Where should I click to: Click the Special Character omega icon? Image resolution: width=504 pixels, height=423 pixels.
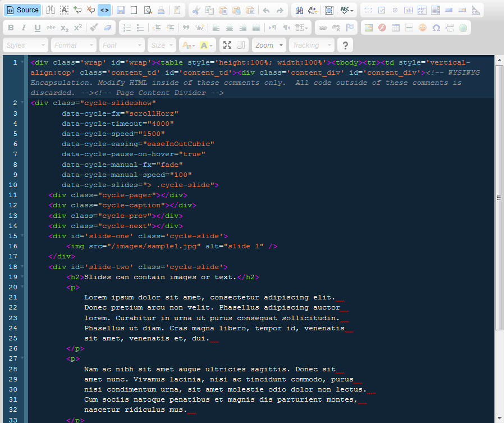tap(436, 28)
